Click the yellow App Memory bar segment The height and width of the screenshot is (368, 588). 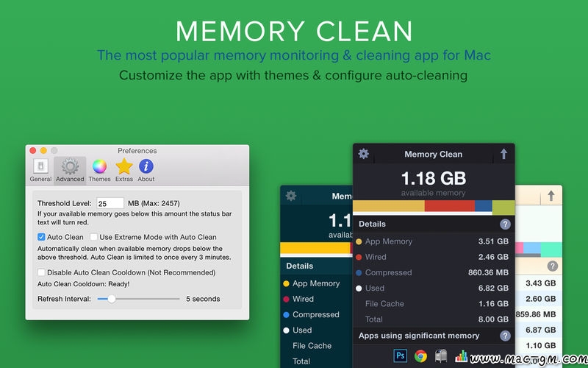point(389,206)
